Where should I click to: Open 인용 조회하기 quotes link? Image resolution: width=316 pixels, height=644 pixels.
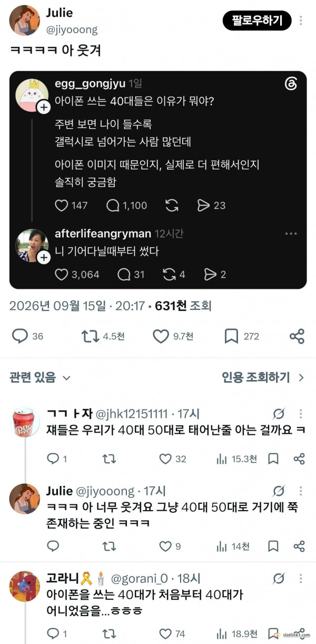coord(263,377)
